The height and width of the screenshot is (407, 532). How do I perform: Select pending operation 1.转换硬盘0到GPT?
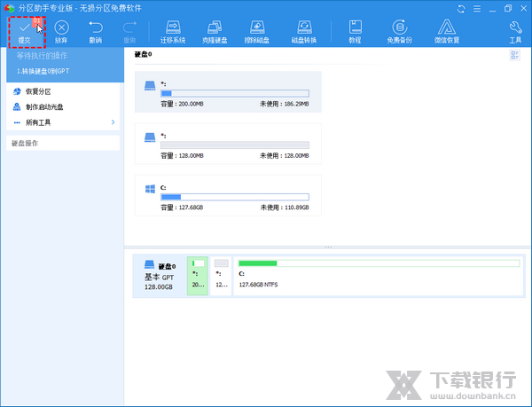[x=43, y=71]
